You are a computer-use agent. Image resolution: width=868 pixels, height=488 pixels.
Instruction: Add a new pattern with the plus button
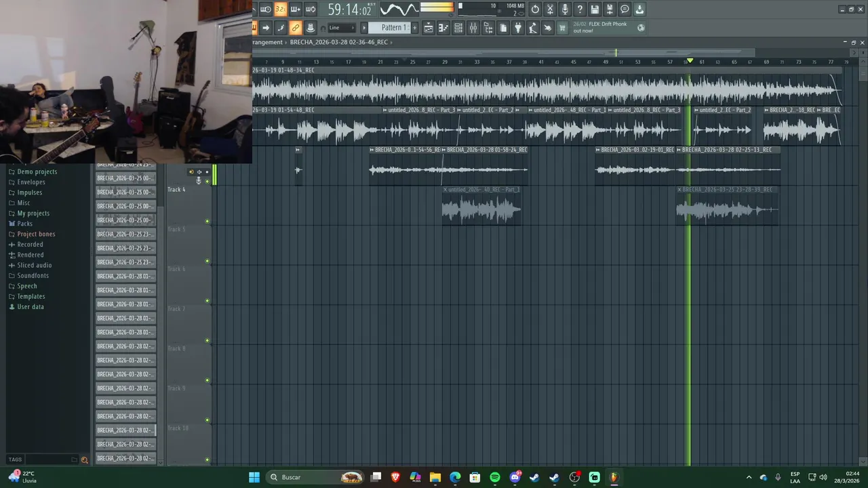[414, 28]
